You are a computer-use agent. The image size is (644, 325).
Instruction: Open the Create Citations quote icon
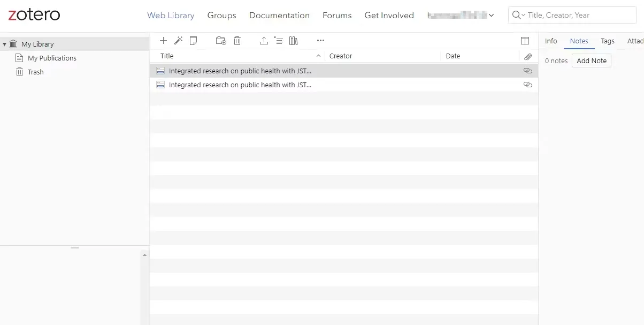click(x=278, y=41)
